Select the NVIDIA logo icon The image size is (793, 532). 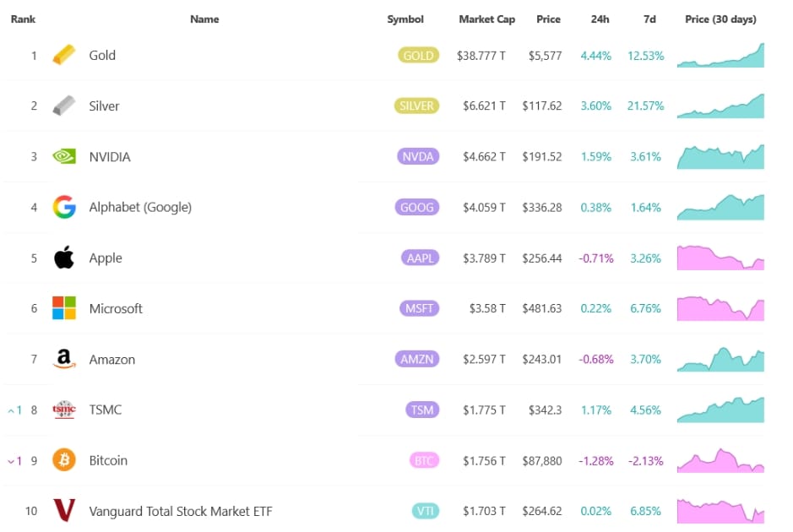(64, 157)
